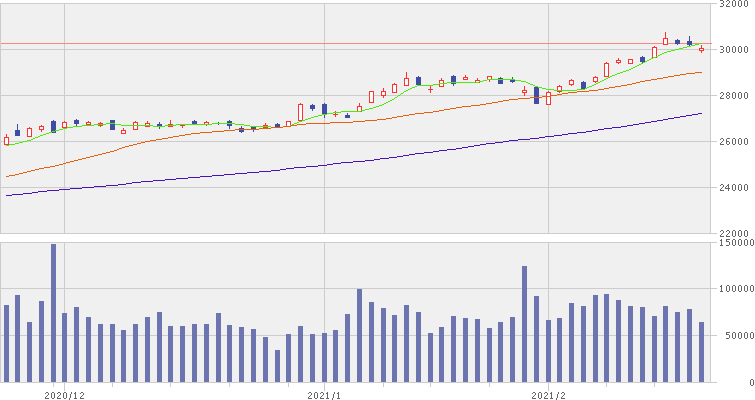Click the 28000 price axis label
The width and height of the screenshot is (755, 400).
(735, 96)
